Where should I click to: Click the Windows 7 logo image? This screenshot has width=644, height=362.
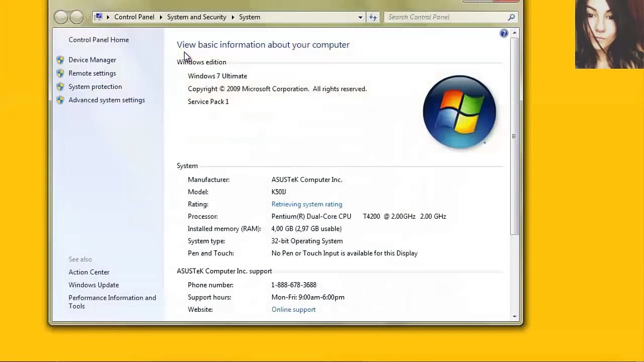[x=459, y=112]
